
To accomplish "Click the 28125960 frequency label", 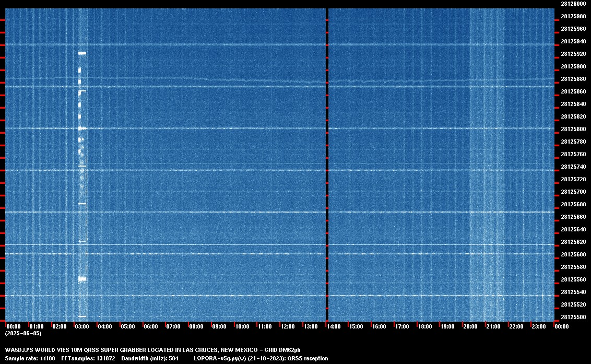I will [573, 29].
